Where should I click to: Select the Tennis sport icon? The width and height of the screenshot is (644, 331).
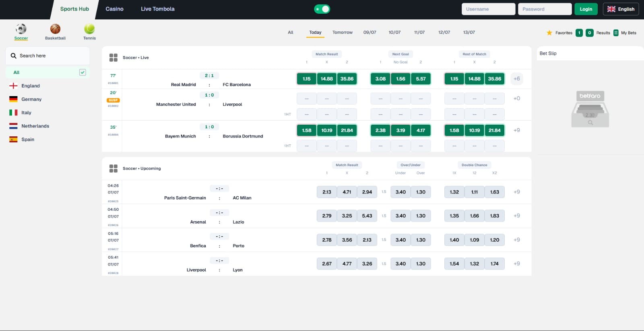[x=89, y=29]
